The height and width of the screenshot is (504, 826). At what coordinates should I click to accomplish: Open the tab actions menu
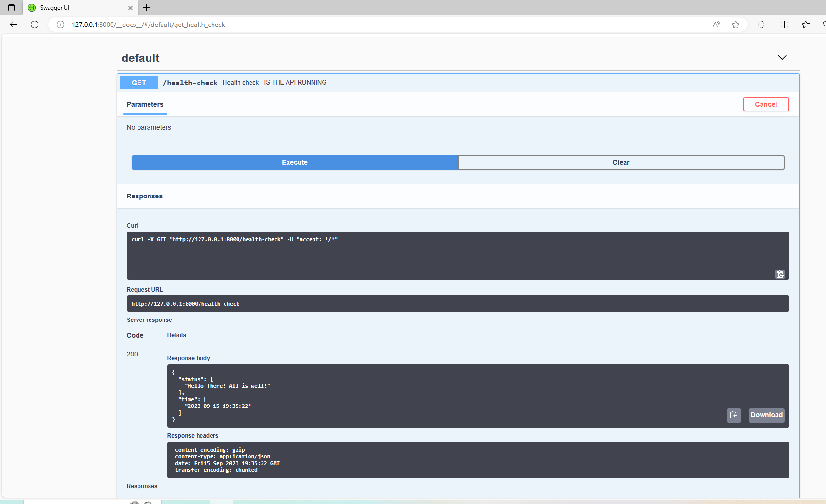coord(12,8)
